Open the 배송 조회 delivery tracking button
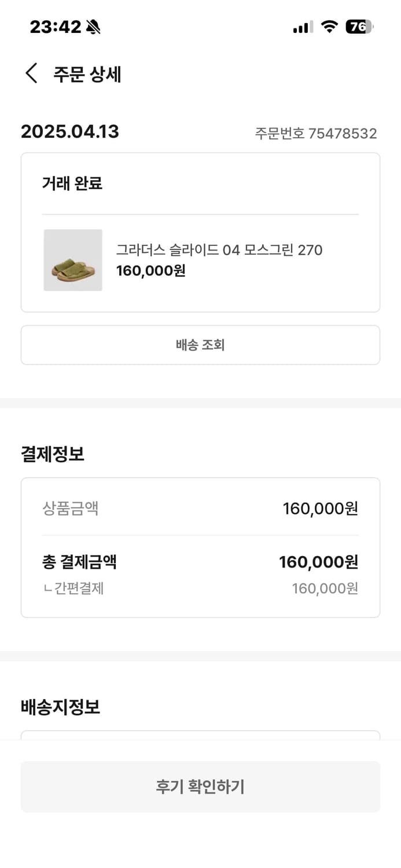The image size is (401, 868). tap(200, 345)
